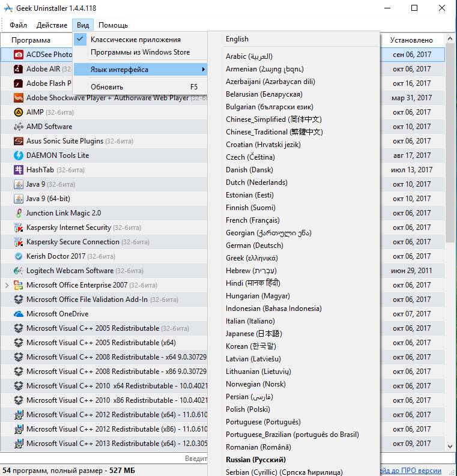
Task: Open the Файл menu
Action: [18, 25]
